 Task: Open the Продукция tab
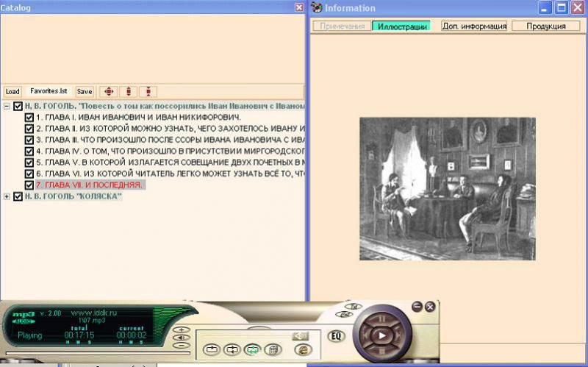[x=546, y=26]
